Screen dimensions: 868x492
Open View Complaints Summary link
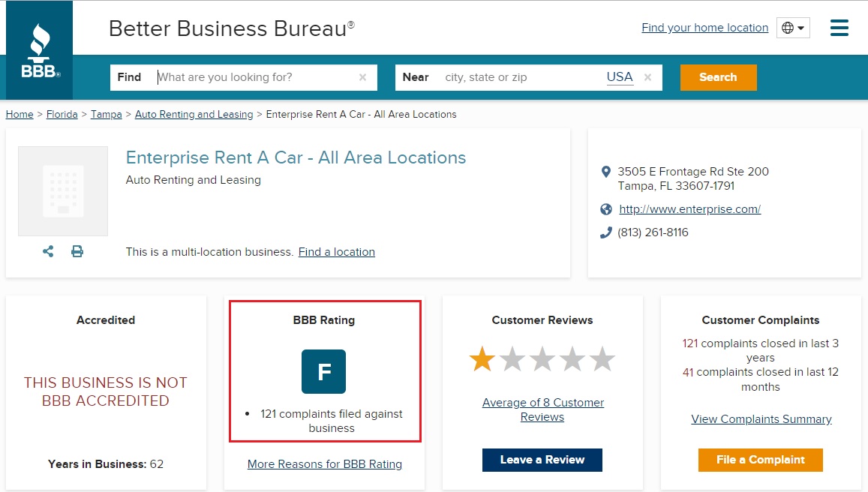(x=761, y=419)
